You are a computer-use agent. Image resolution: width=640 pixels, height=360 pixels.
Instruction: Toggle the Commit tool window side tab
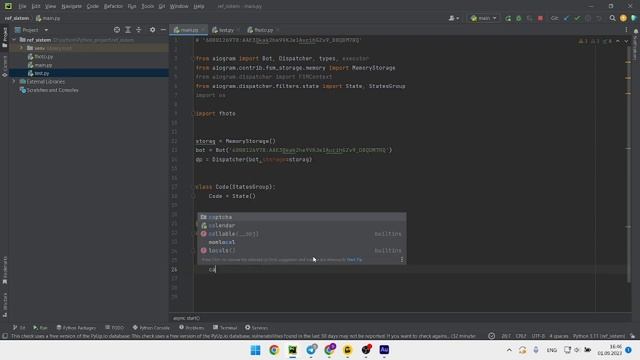[4, 66]
